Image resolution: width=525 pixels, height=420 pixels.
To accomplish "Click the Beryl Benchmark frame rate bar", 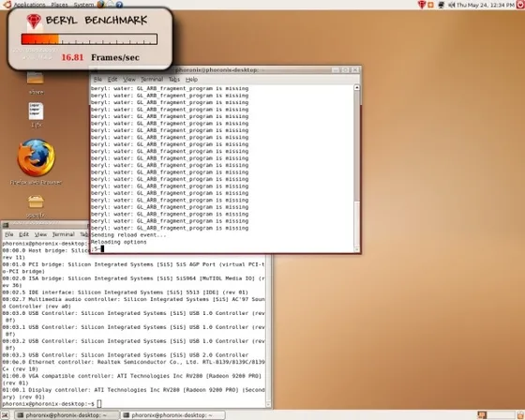I will click(x=89, y=38).
